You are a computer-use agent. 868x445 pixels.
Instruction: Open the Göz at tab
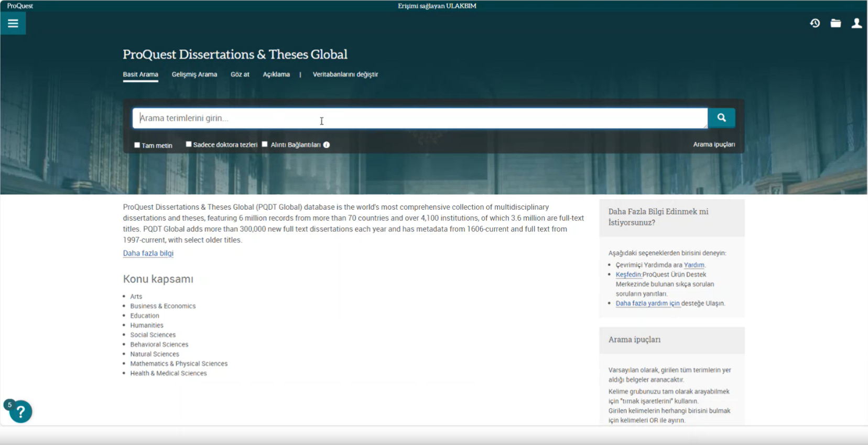tap(240, 74)
